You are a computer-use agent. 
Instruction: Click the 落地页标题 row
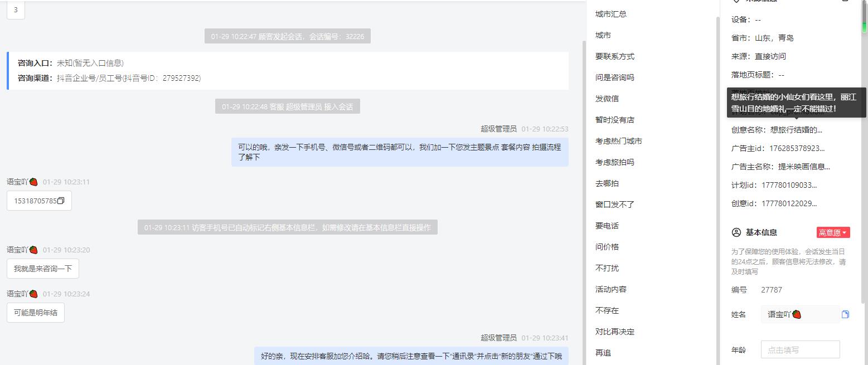(758, 75)
